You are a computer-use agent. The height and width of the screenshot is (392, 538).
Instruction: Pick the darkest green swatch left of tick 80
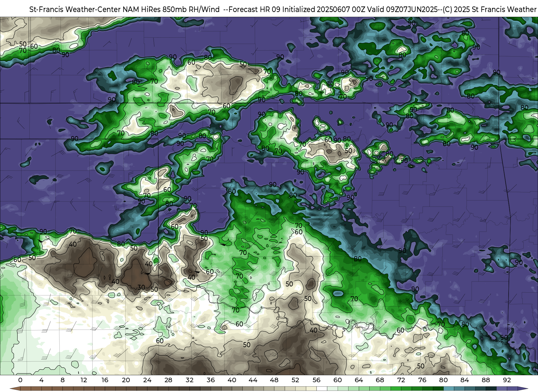click(x=438, y=389)
